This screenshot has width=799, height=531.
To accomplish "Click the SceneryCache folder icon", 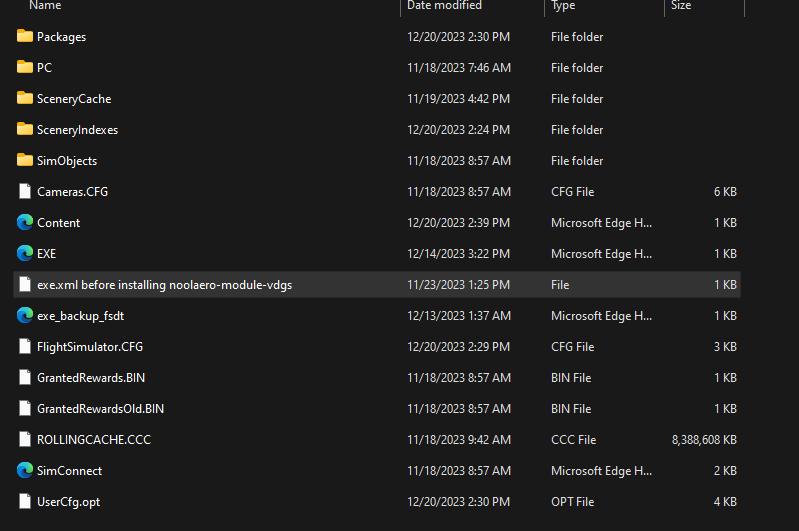I will [25, 99].
